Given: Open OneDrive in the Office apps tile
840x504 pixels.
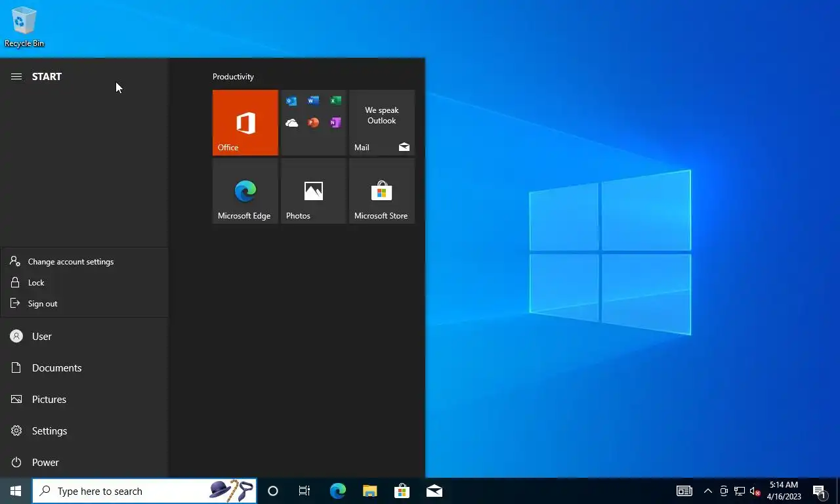Looking at the screenshot, I should click(291, 123).
